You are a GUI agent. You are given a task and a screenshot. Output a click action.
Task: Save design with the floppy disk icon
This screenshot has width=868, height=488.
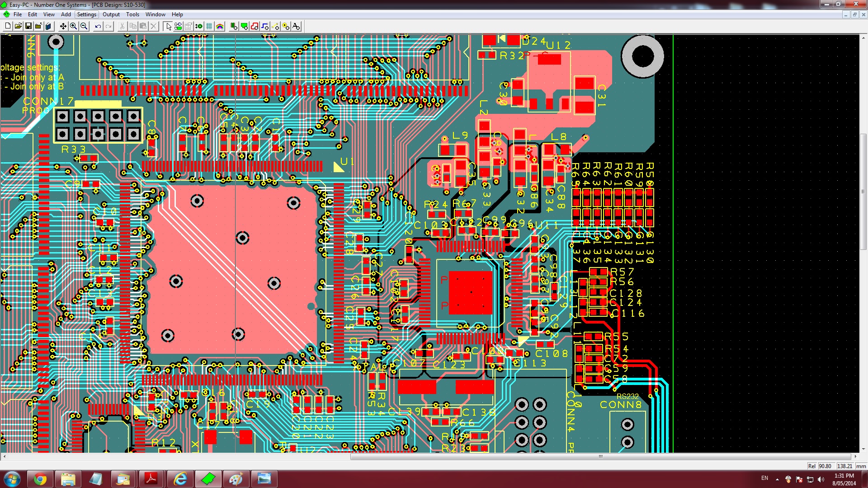coord(28,26)
